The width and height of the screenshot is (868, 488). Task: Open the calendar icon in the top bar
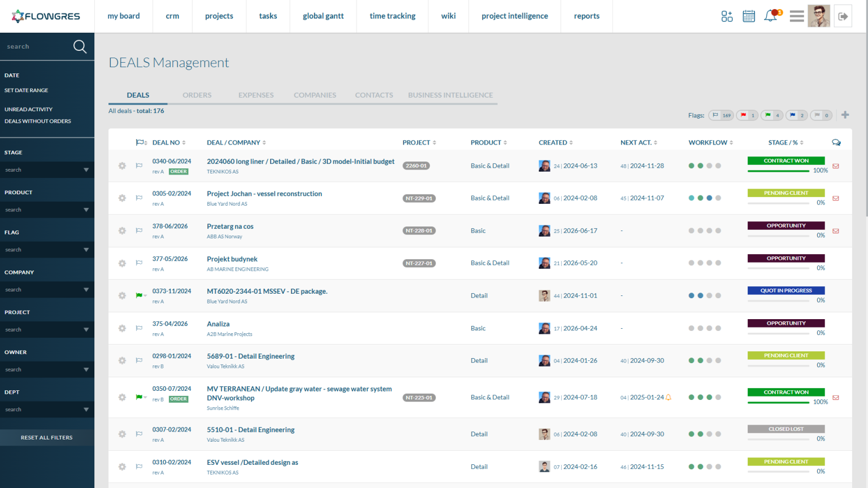pos(749,16)
